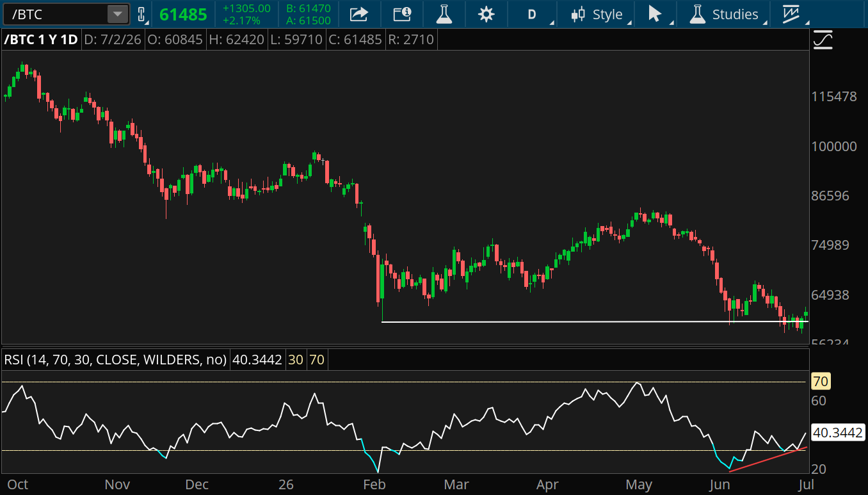Select the red RSI trendline drawing

click(x=768, y=460)
